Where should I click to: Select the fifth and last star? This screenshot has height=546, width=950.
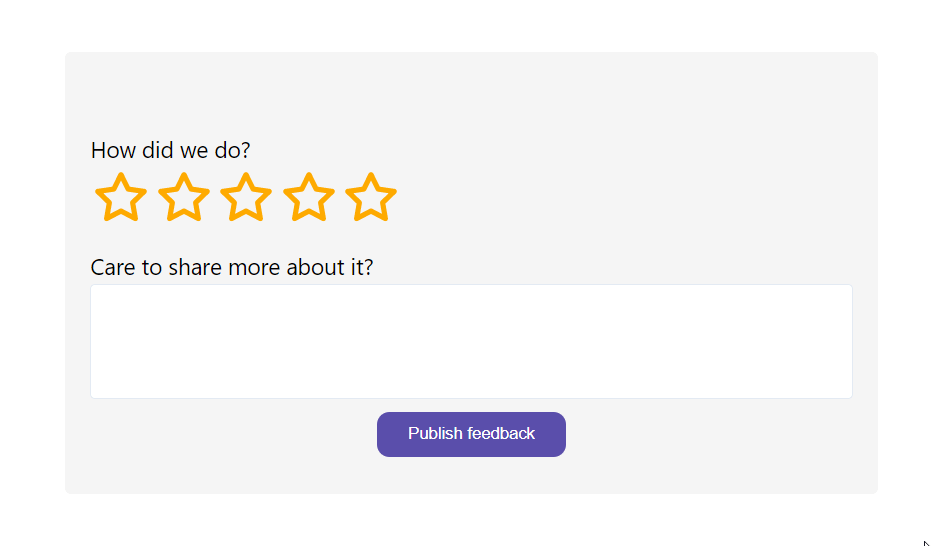click(x=371, y=197)
